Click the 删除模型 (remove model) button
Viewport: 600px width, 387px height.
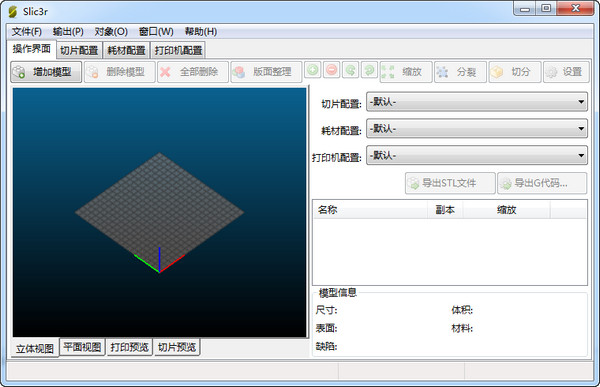[x=120, y=72]
